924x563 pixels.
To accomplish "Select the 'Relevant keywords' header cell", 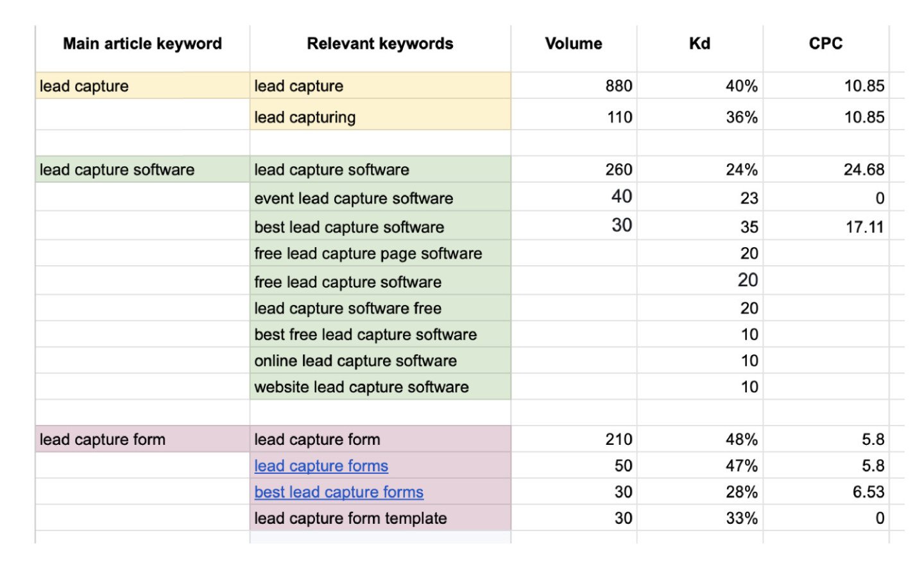I will [x=381, y=49].
